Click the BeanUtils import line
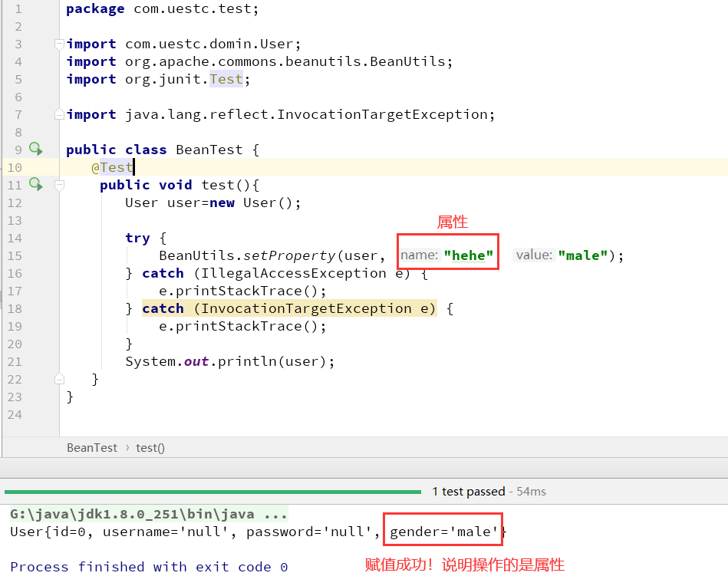 (259, 61)
